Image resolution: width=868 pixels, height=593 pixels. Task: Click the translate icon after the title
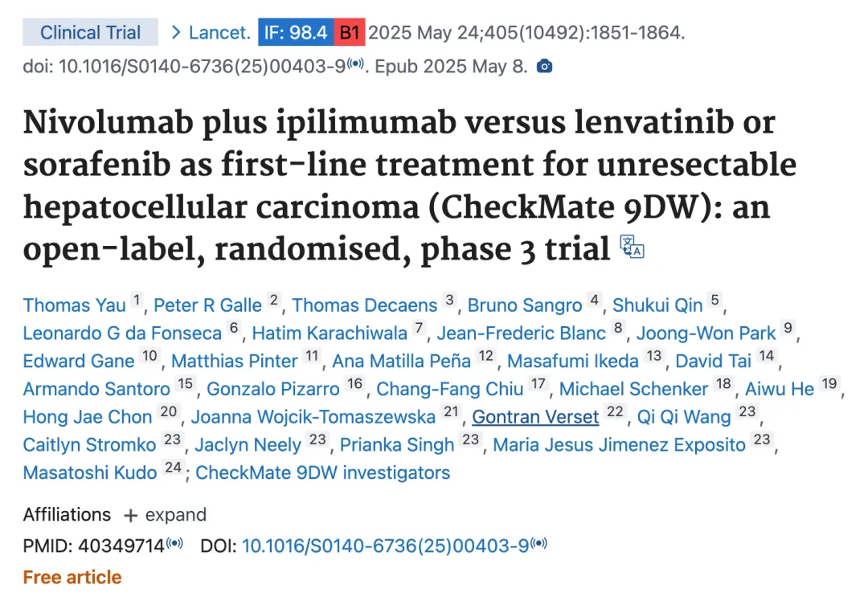pos(632,247)
